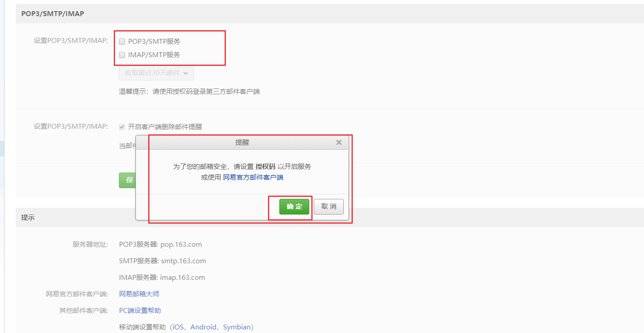
Task: Open the PC端设置帮助 link
Action: click(x=139, y=310)
